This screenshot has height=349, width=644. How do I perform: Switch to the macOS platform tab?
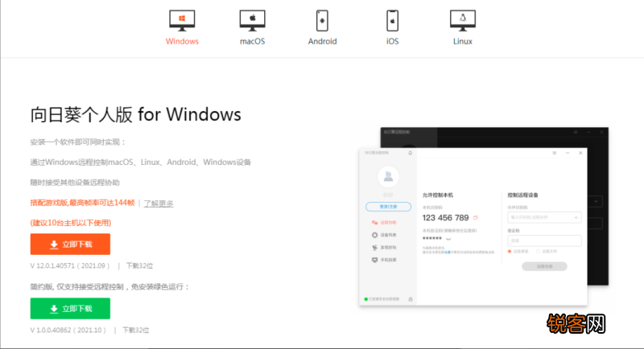tap(252, 28)
